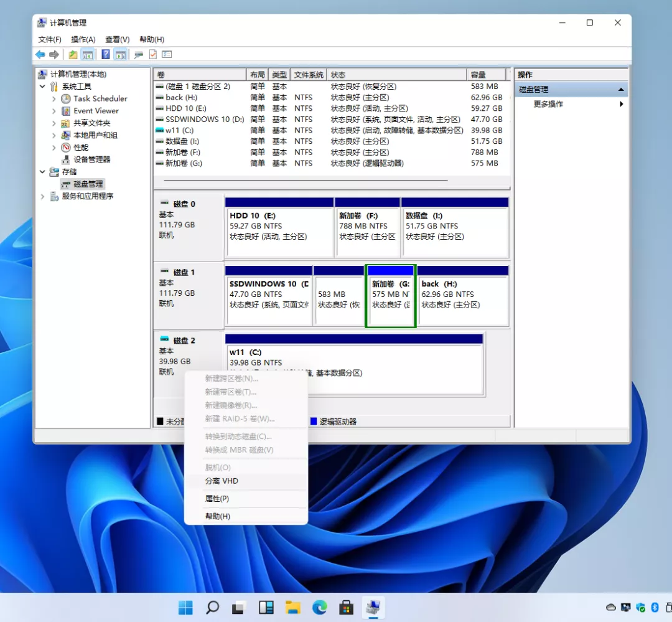Open Help via the question mark icon
The height and width of the screenshot is (622, 672).
[x=106, y=55]
